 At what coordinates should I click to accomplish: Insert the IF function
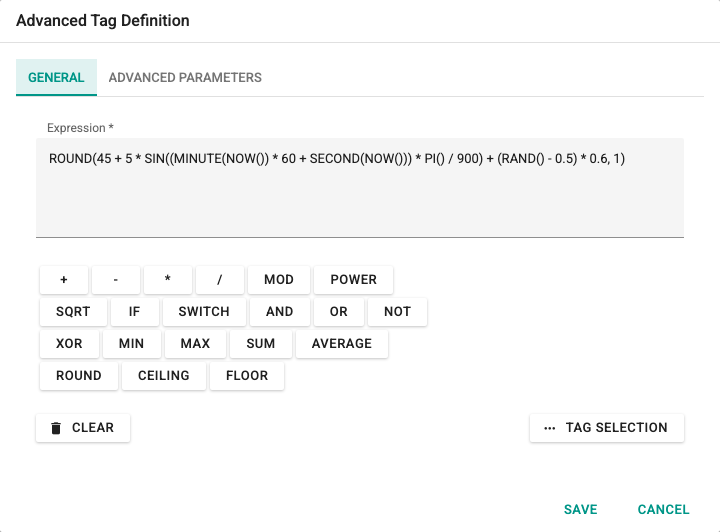tap(135, 312)
